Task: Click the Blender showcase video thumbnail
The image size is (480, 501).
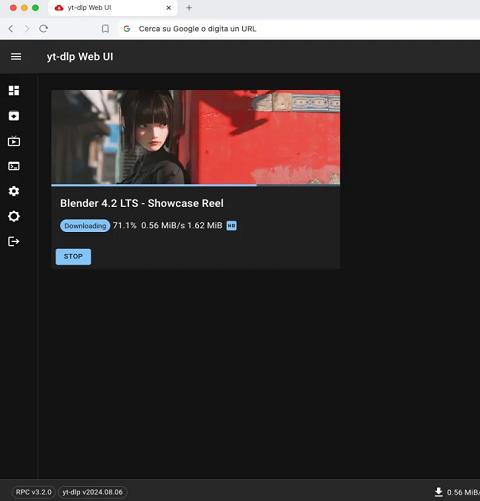Action: tap(196, 137)
